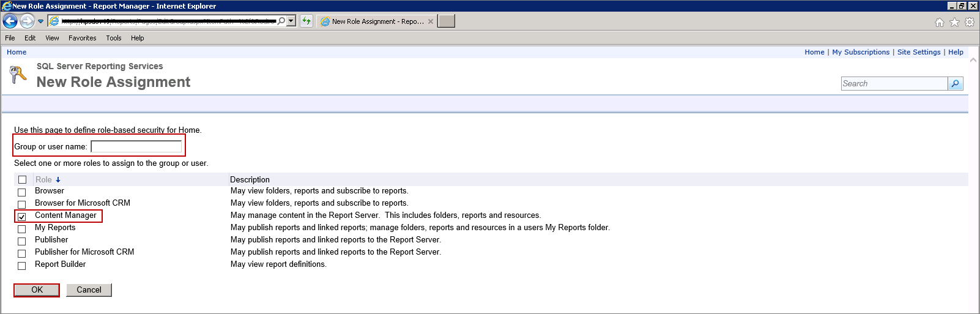980x314 pixels.
Task: Click the My Reports role name
Action: pyautogui.click(x=55, y=228)
